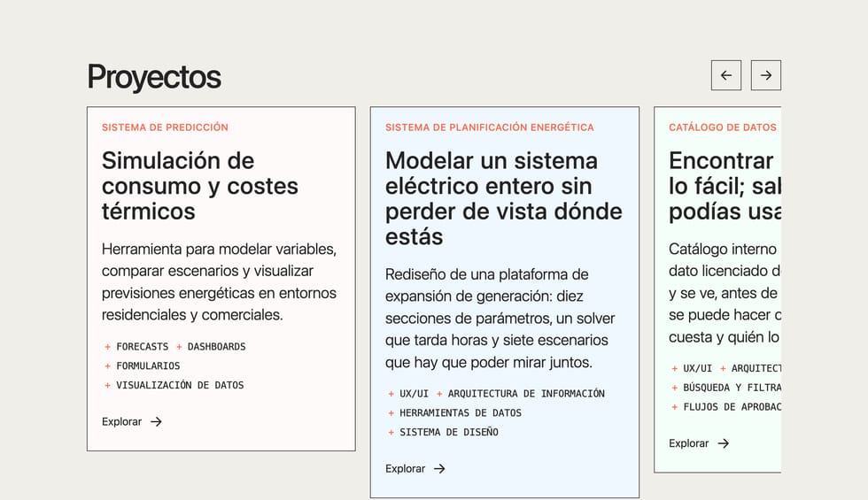Image resolution: width=868 pixels, height=500 pixels.
Task: Open the Simulación de consumo y costes térmicos title
Action: (200, 186)
